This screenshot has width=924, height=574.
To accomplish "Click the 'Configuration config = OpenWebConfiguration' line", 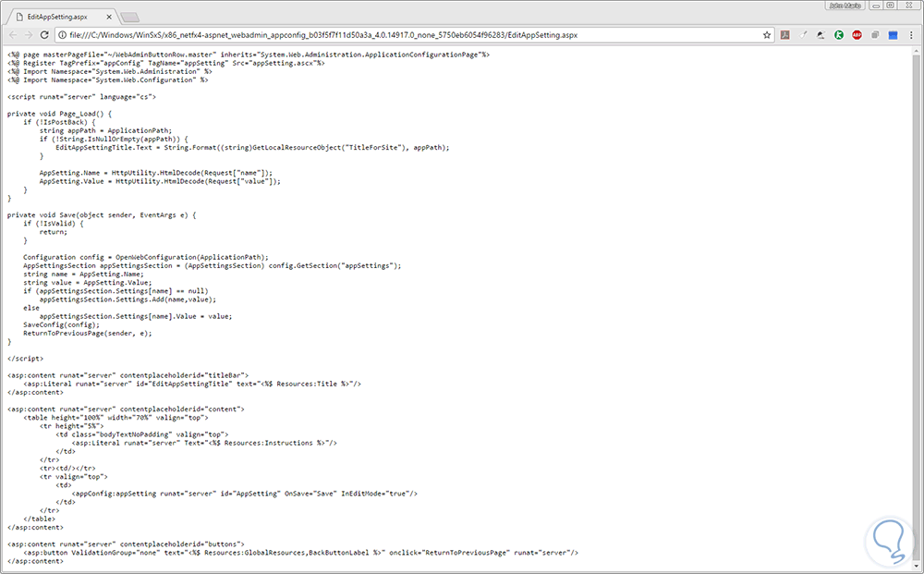I will [x=146, y=257].
